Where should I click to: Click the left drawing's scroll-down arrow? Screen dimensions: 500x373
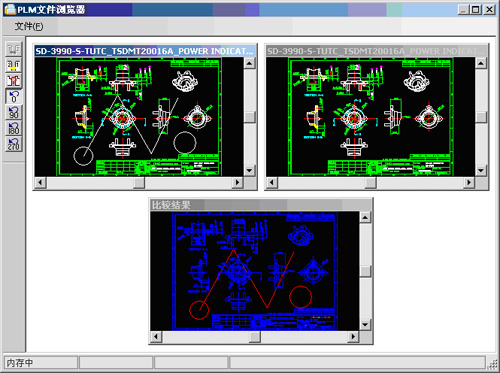(249, 171)
